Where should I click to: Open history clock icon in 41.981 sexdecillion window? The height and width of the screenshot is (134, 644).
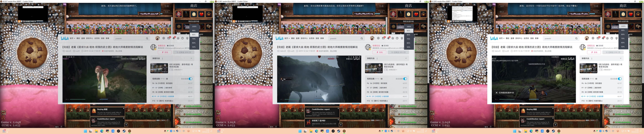tap(397, 38)
